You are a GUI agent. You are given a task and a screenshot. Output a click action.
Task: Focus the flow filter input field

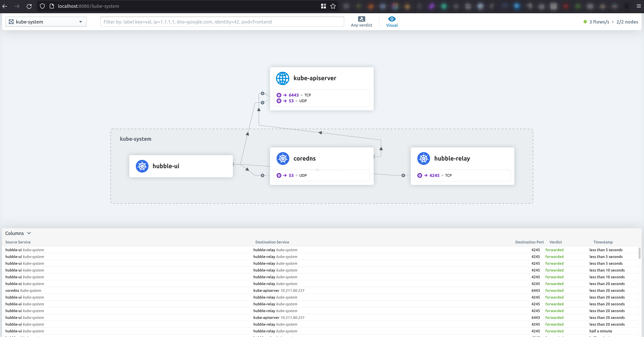[x=222, y=22]
